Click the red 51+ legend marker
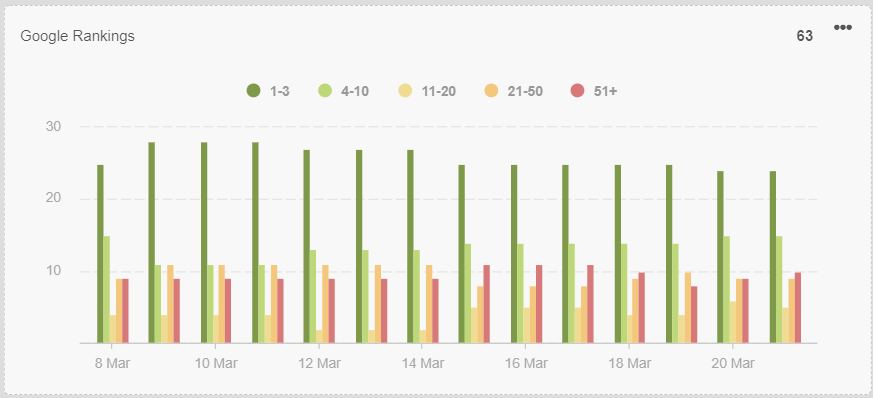 [578, 91]
